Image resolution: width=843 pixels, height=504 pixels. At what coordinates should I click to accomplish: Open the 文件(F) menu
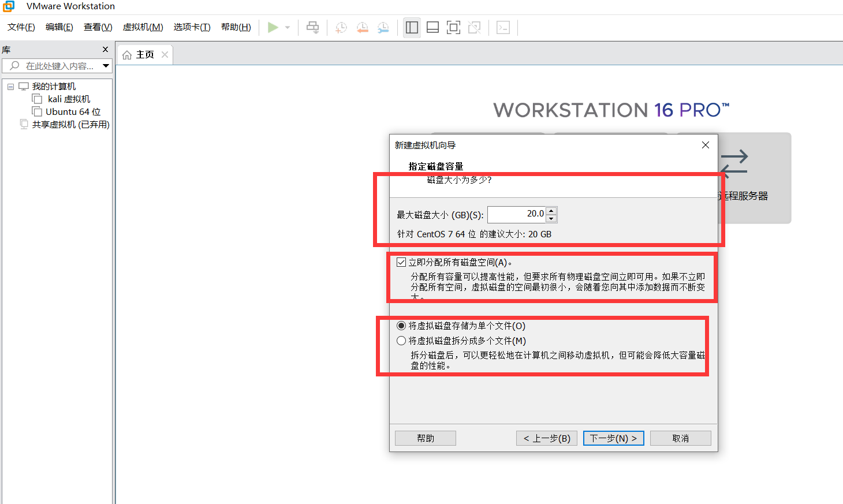pyautogui.click(x=21, y=27)
